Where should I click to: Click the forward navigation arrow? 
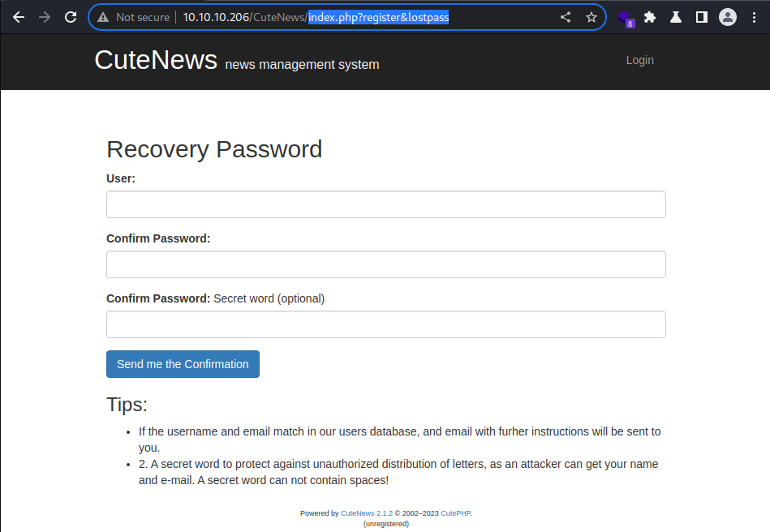tap(45, 17)
